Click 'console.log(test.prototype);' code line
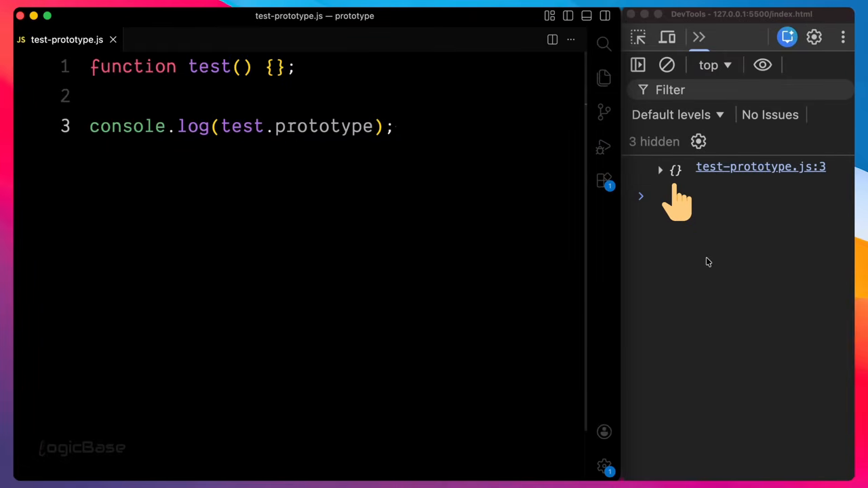The height and width of the screenshot is (488, 868). (x=241, y=126)
